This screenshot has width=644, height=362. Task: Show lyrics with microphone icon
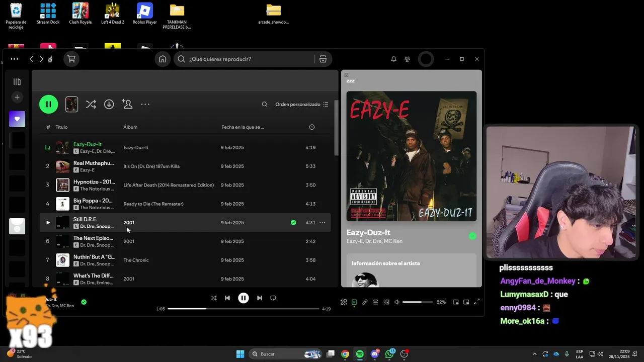click(365, 302)
